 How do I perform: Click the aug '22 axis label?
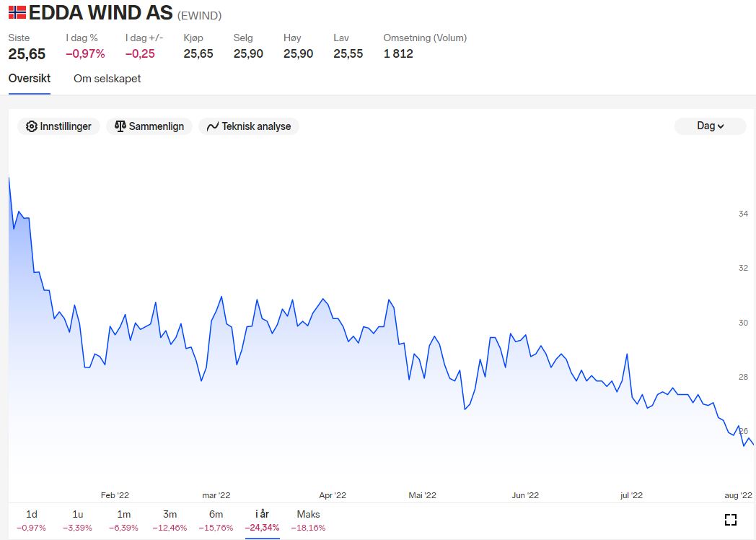coord(738,495)
